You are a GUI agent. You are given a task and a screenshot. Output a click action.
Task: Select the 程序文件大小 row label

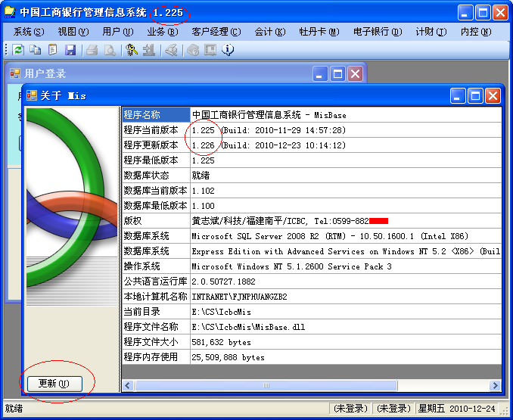pyautogui.click(x=156, y=342)
